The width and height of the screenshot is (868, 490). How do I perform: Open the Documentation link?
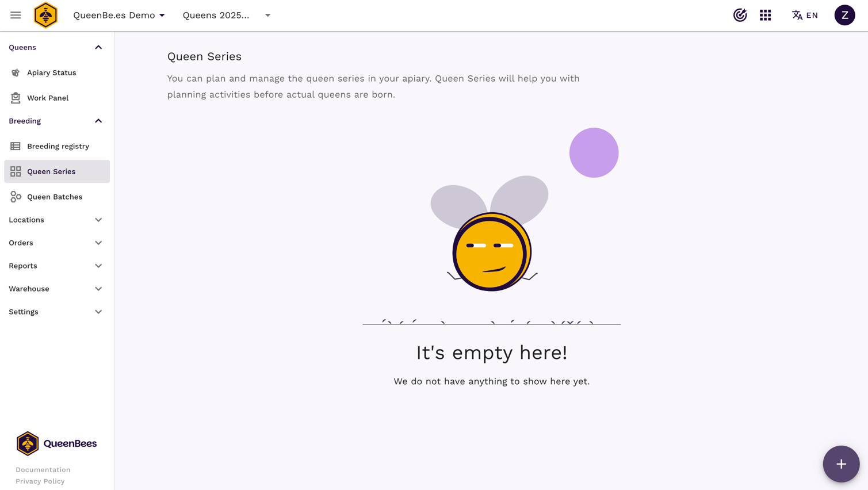(43, 470)
